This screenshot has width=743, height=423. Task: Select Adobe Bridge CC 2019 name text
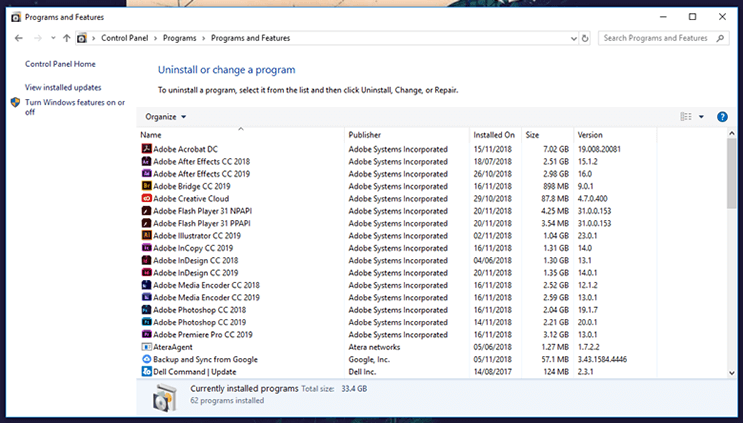coord(191,186)
